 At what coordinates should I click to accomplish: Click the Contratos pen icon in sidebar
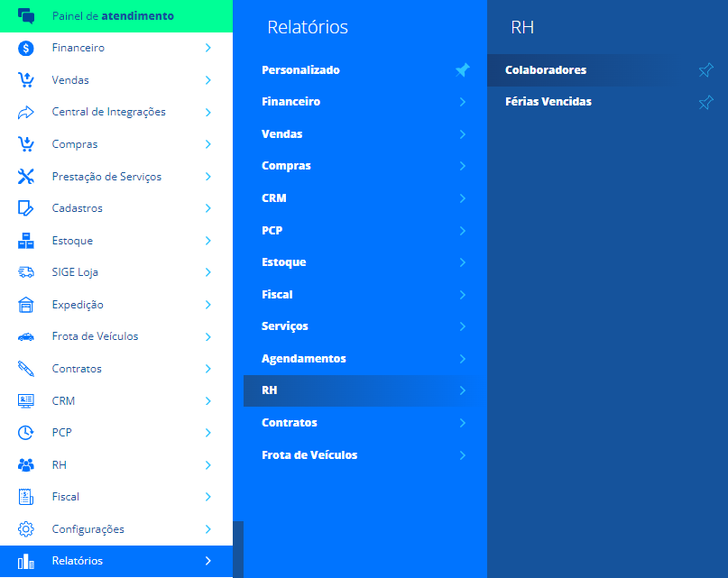26,369
